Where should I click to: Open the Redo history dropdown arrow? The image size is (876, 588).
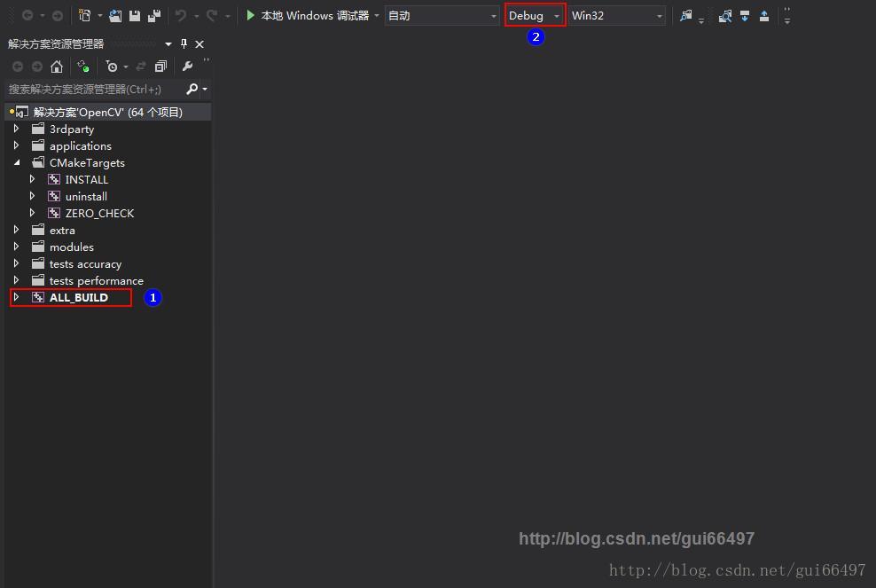227,16
